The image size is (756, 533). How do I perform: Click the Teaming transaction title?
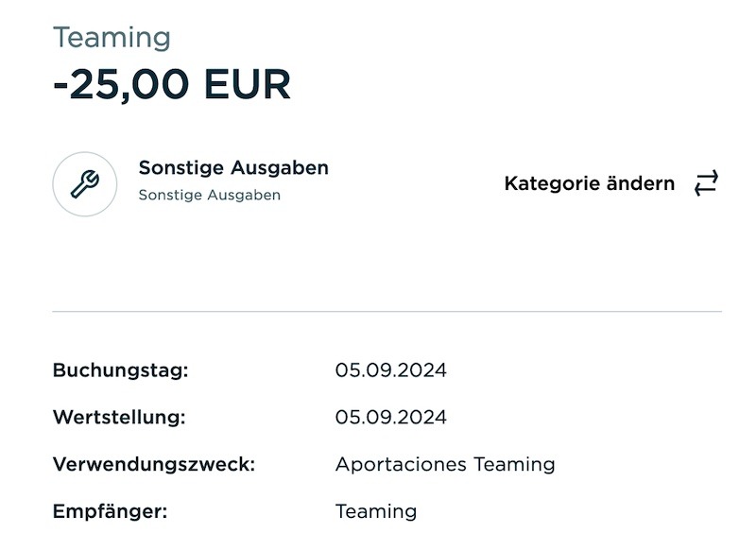[x=112, y=39]
